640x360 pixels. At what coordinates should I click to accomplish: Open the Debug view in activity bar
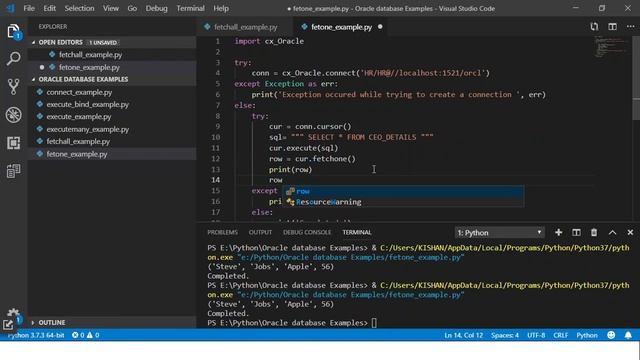[x=13, y=115]
